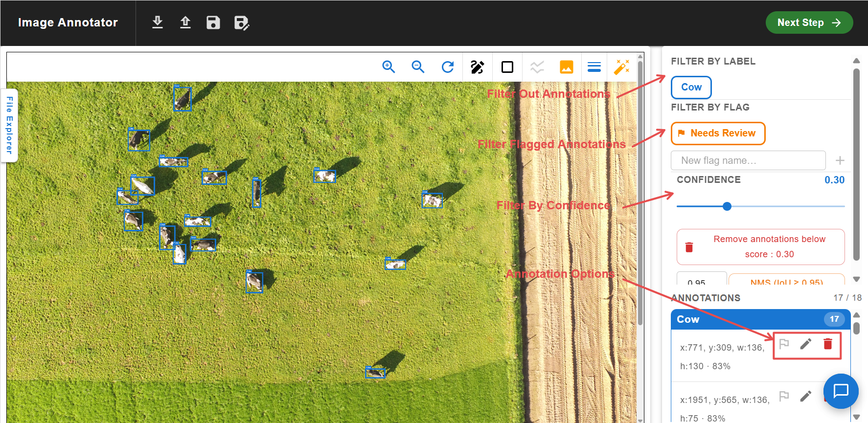Select the draw/edit annotation tool
The image size is (868, 423).
coord(478,67)
